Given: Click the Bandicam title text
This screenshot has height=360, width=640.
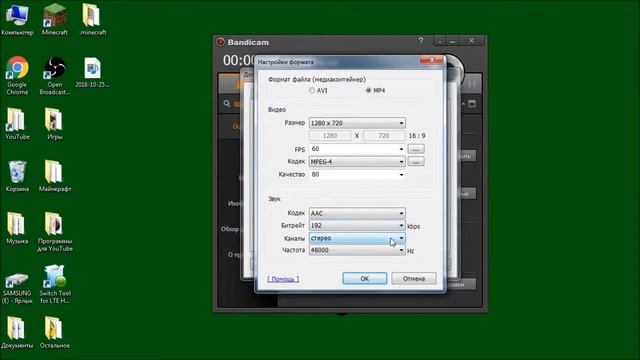Looking at the screenshot, I should point(248,42).
